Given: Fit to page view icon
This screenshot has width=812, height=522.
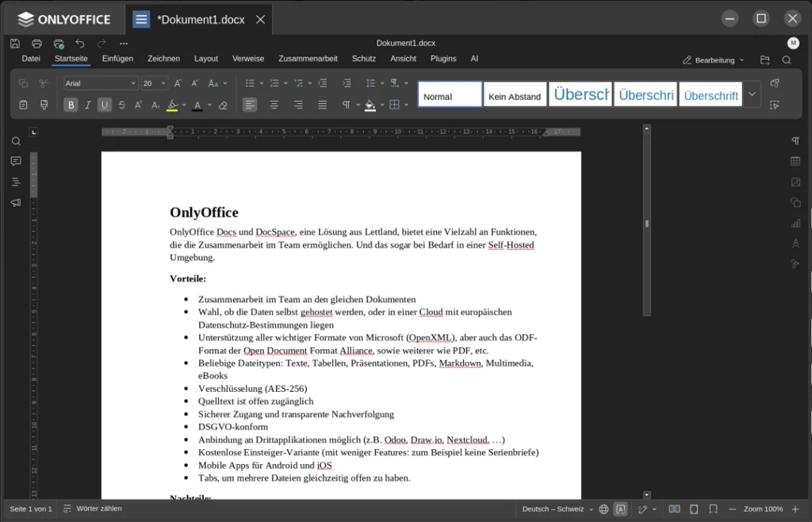Looking at the screenshot, I should click(694, 509).
